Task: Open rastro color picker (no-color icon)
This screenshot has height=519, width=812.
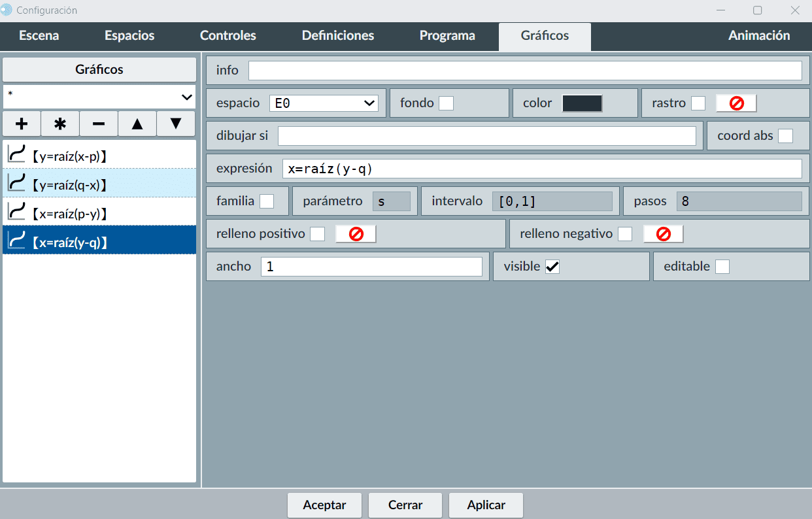Action: click(736, 103)
